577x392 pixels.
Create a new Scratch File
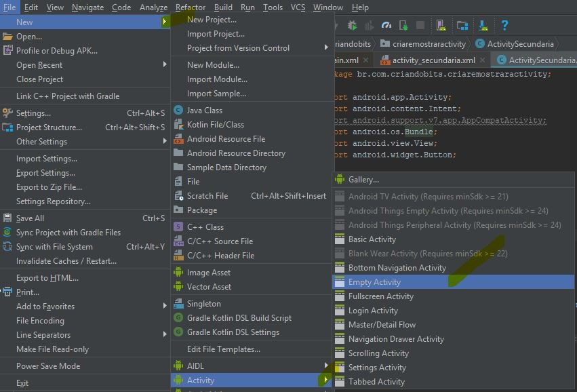click(252, 196)
